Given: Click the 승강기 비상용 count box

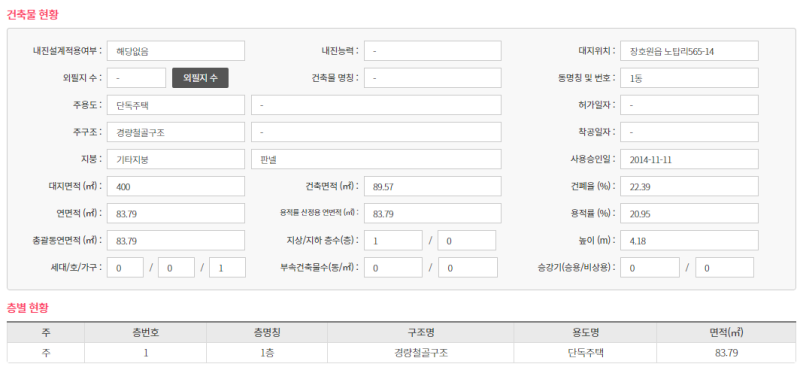Looking at the screenshot, I should (x=724, y=267).
